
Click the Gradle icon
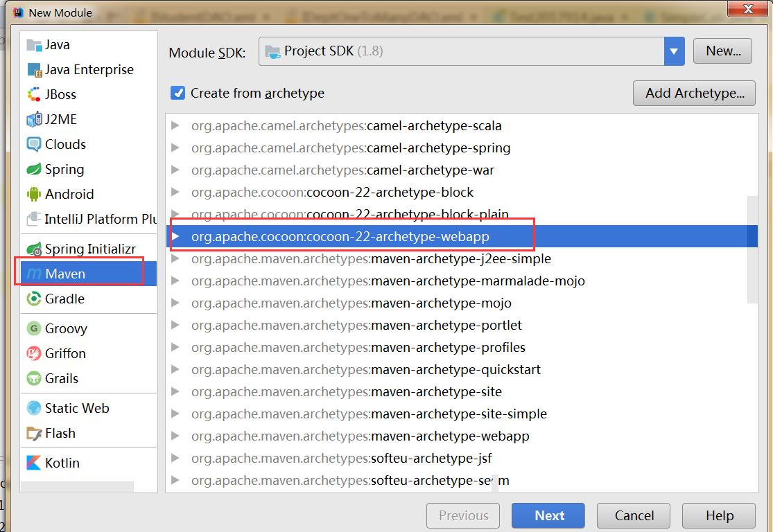click(x=34, y=299)
